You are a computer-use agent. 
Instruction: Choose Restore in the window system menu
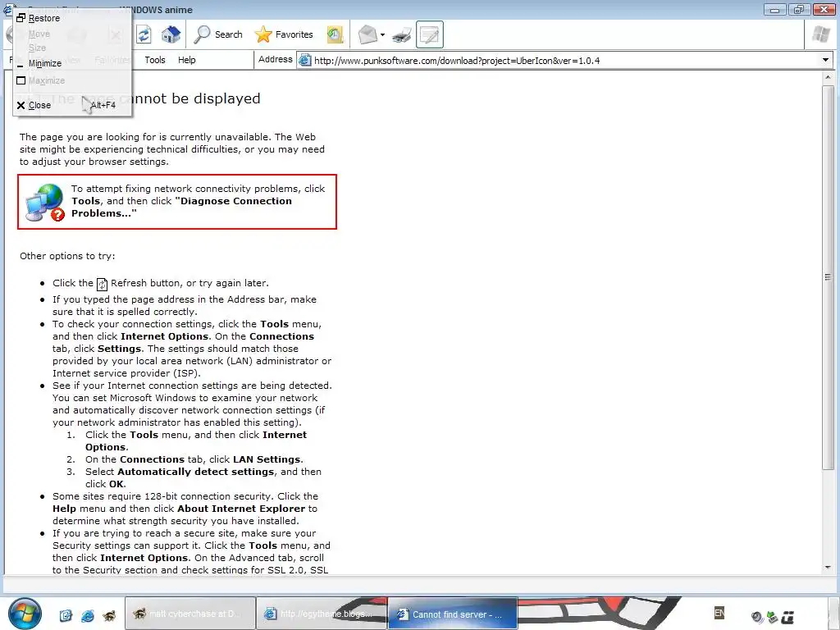72,18
